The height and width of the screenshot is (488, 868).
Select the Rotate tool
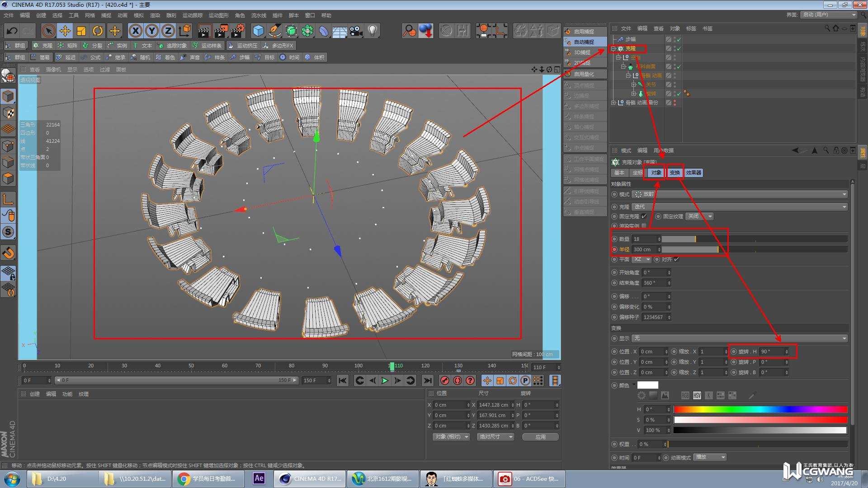click(98, 31)
